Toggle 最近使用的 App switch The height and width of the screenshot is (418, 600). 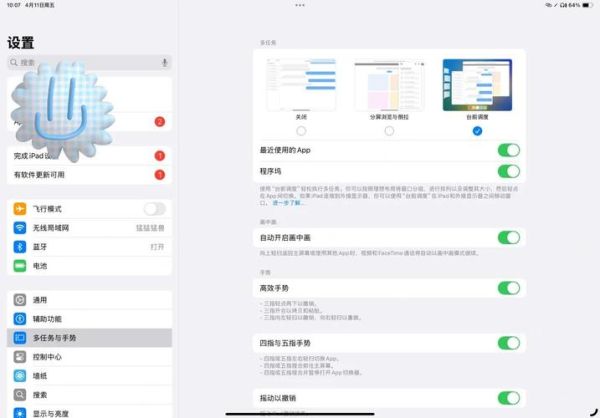tap(509, 150)
